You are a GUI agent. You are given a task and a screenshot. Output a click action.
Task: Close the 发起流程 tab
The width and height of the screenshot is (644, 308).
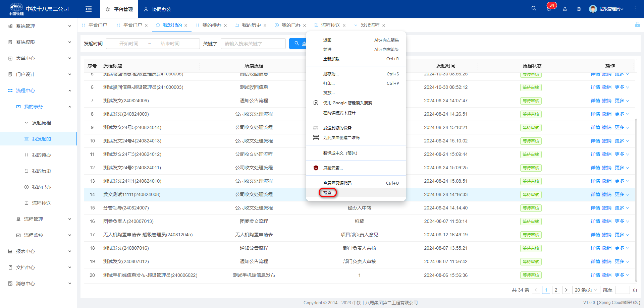[384, 25]
